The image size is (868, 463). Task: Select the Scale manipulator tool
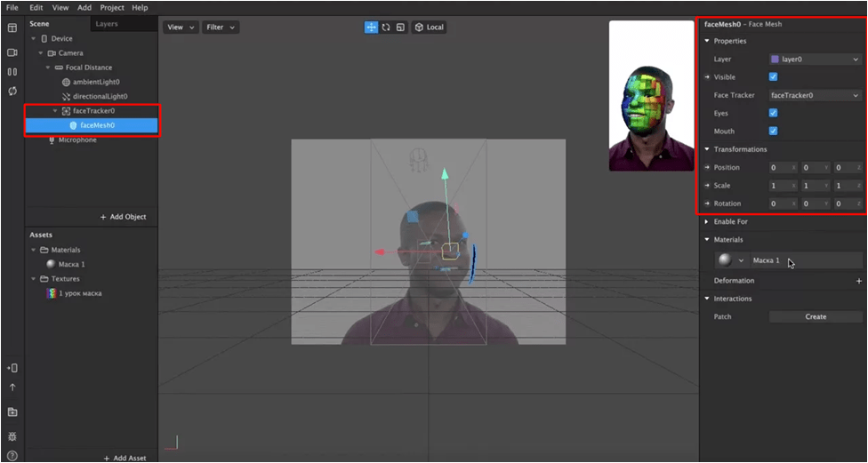400,28
